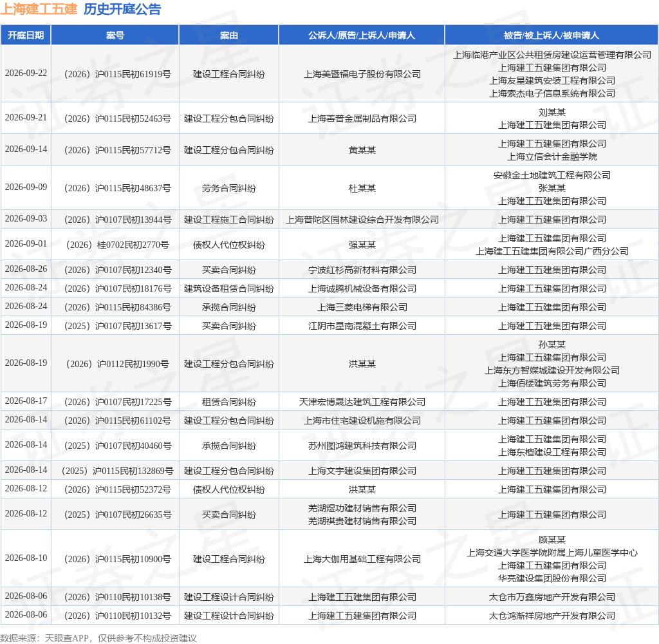Click the 数据来源 天眼查APP footer note
The width and height of the screenshot is (659, 644).
(98, 638)
